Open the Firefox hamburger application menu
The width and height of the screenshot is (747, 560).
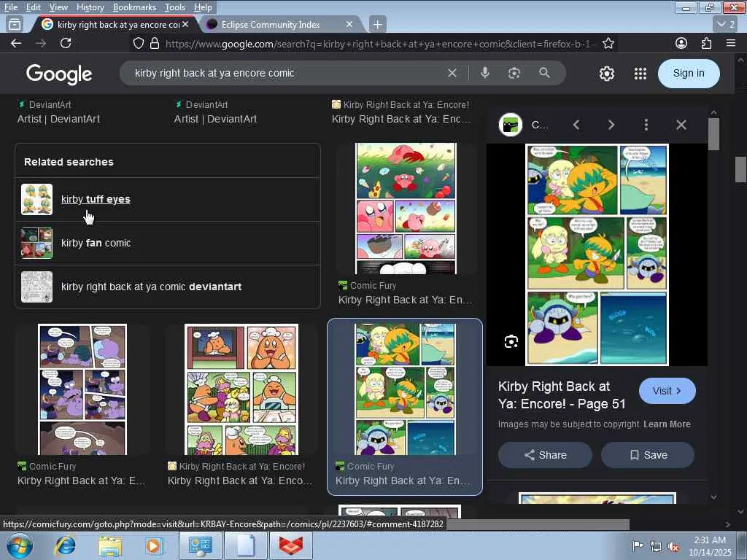point(731,43)
